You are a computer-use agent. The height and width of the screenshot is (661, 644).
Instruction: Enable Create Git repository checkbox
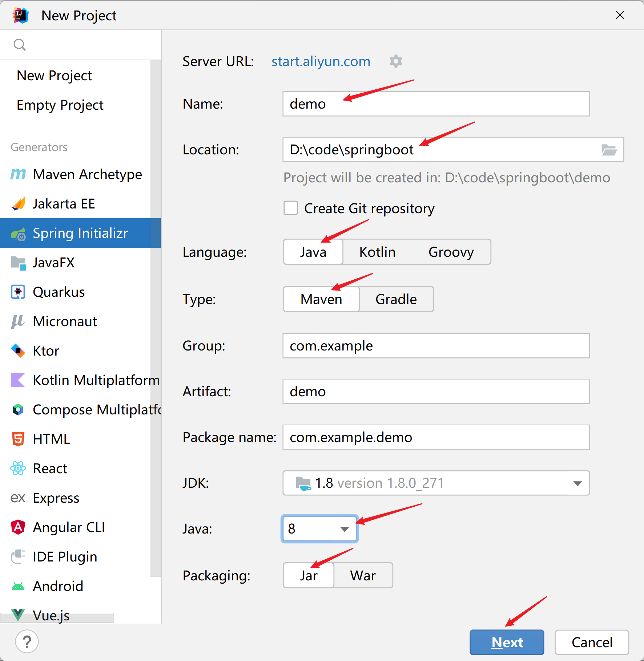[291, 208]
